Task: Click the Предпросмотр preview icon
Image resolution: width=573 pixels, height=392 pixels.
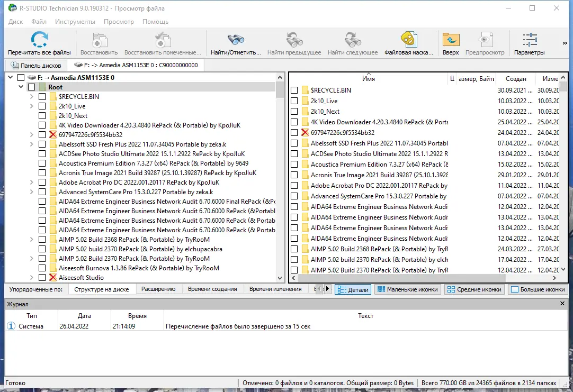Action: pyautogui.click(x=485, y=40)
